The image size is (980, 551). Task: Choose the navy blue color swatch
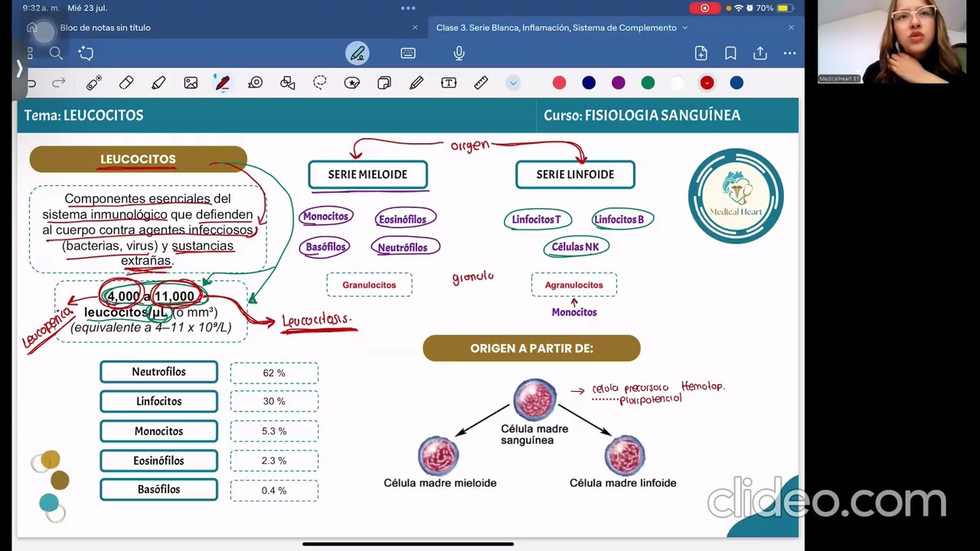[589, 83]
